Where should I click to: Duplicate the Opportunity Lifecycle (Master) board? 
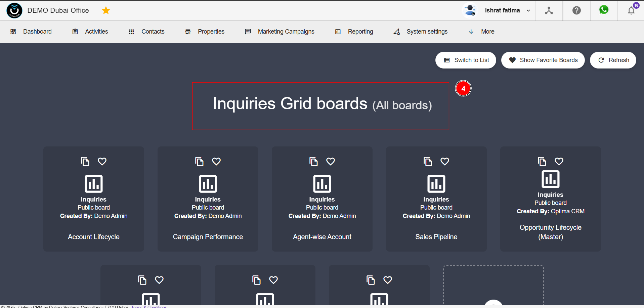point(542,162)
